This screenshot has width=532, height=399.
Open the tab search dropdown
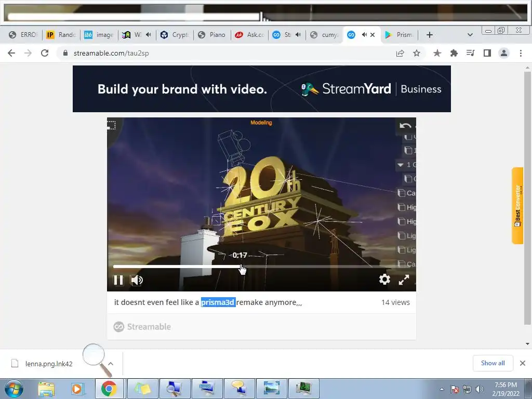[470, 35]
